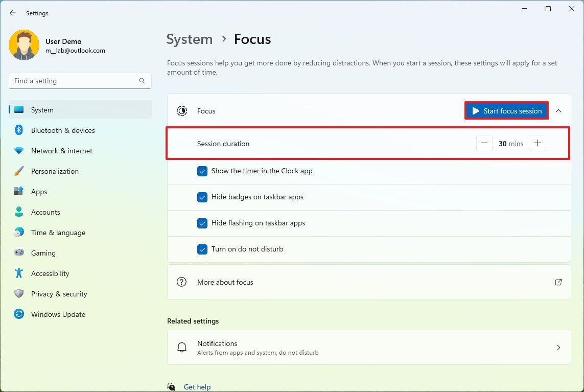The image size is (584, 392).
Task: Open Bluetooth & devices settings icon
Action: [x=19, y=130]
